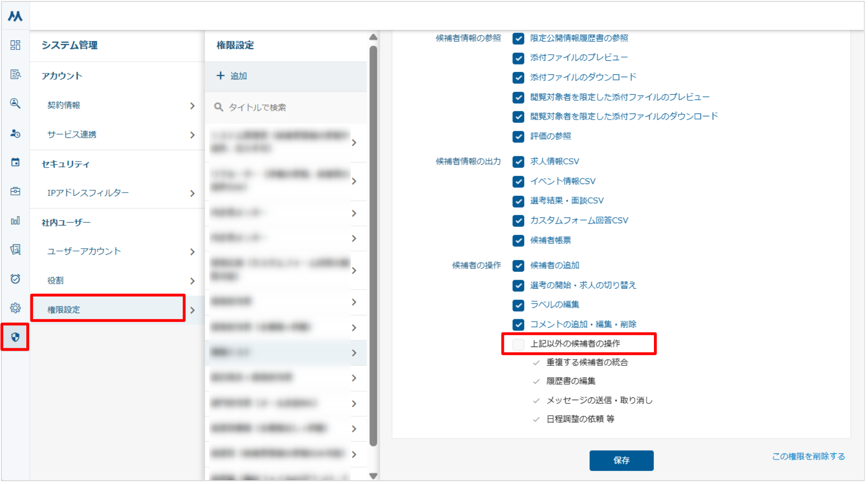Screen dimensions: 868x484
Task: Uncheck 候補者の追加 checkbox
Action: 518,266
